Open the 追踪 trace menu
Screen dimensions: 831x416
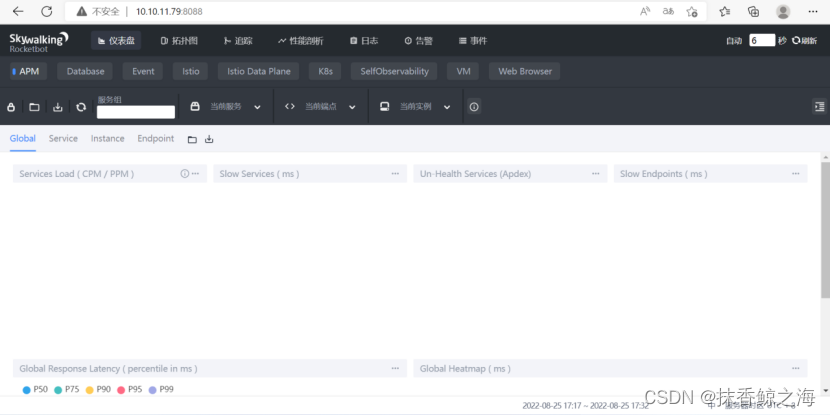click(x=238, y=41)
